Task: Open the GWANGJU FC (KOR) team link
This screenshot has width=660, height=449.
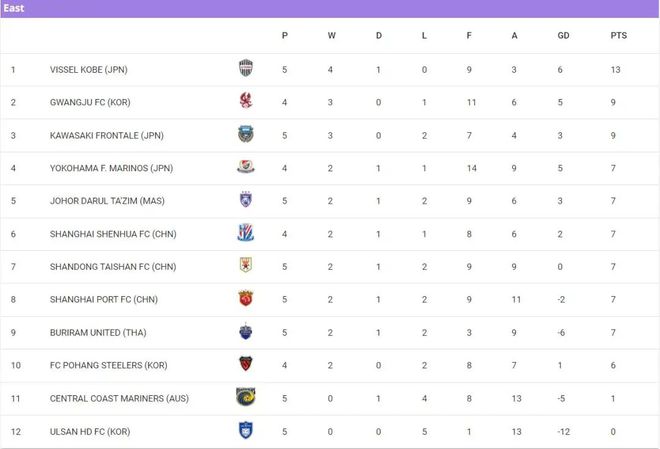Action: (90, 102)
